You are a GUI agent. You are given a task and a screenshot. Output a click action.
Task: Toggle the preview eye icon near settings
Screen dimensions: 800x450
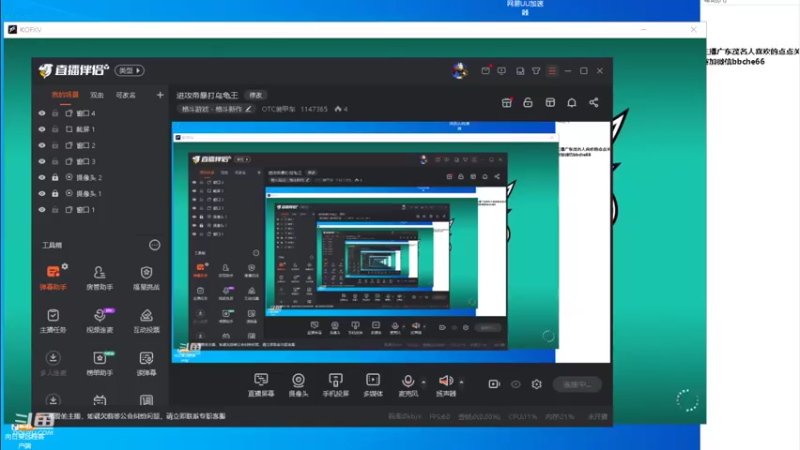tap(515, 384)
